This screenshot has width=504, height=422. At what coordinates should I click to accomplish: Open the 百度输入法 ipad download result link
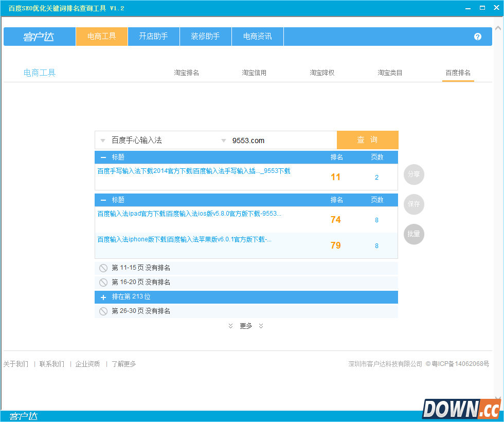click(x=188, y=214)
